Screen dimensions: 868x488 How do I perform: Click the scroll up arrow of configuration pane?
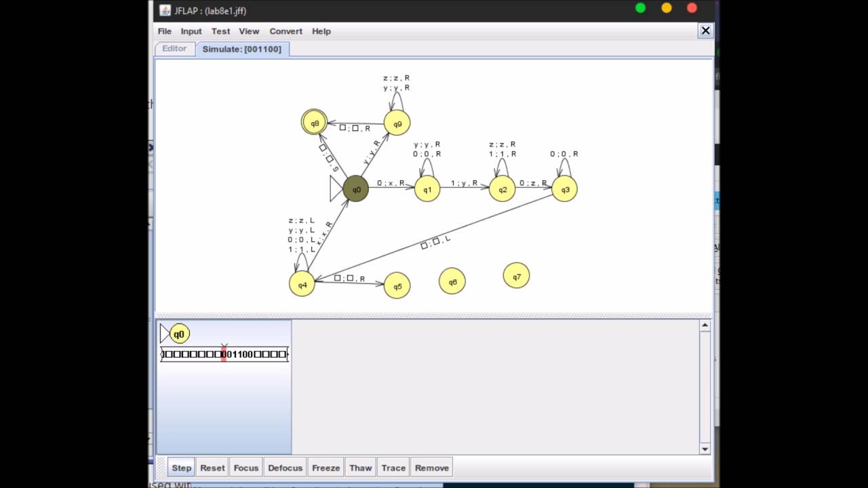click(x=705, y=325)
